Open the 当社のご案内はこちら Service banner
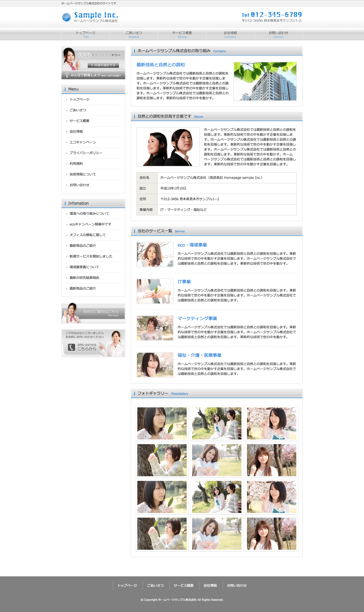The image size is (364, 612). (93, 314)
